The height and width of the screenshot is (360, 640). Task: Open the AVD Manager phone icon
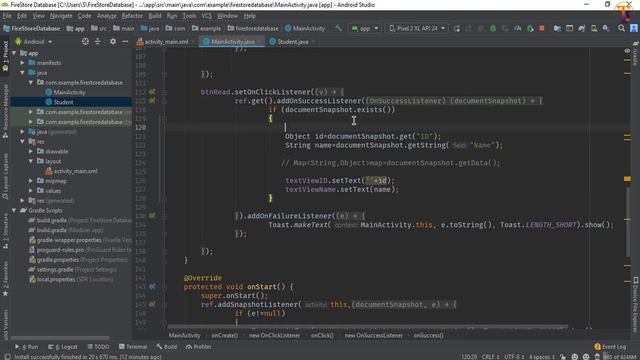click(594, 28)
